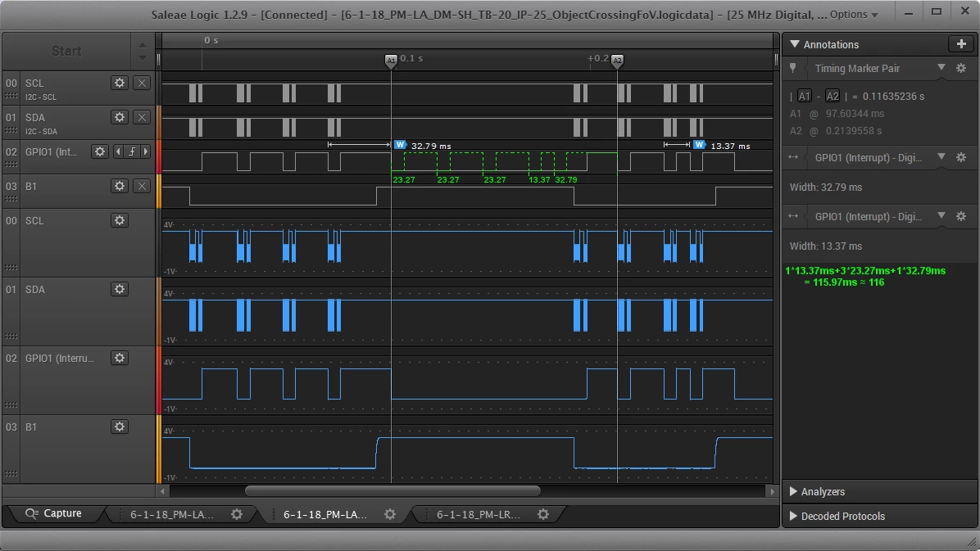The width and height of the screenshot is (980, 551).
Task: Switch to the 6-1-18_PM-LR capture tab
Action: click(479, 514)
